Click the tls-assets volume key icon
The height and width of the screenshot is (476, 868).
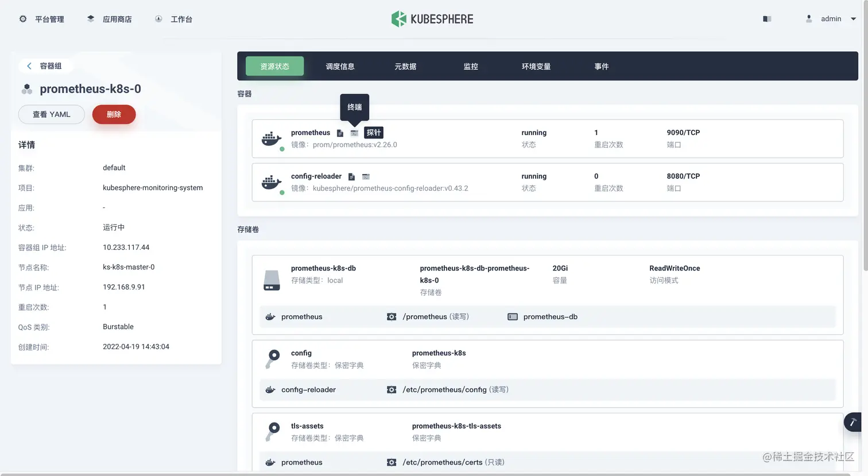(x=273, y=432)
